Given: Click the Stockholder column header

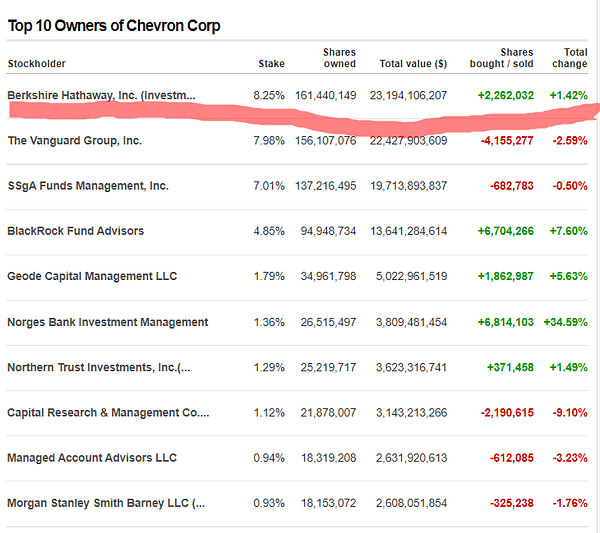Looking at the screenshot, I should (37, 64).
